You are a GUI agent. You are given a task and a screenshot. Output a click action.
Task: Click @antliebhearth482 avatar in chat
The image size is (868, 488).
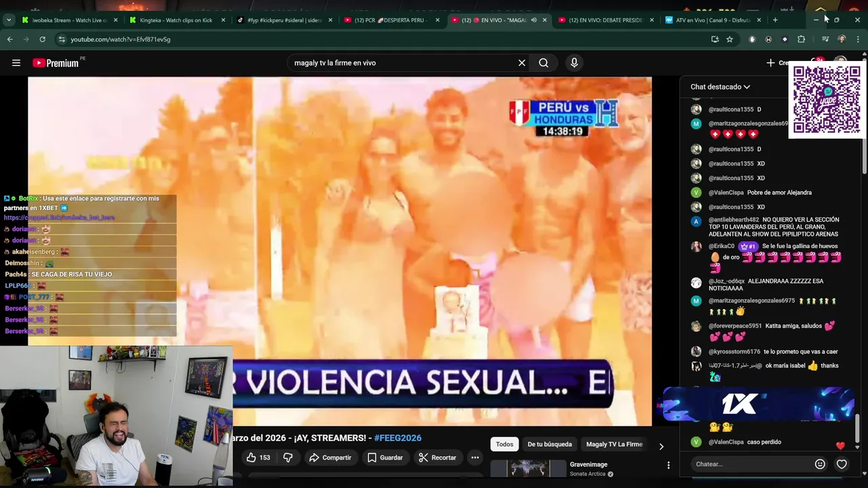point(696,221)
